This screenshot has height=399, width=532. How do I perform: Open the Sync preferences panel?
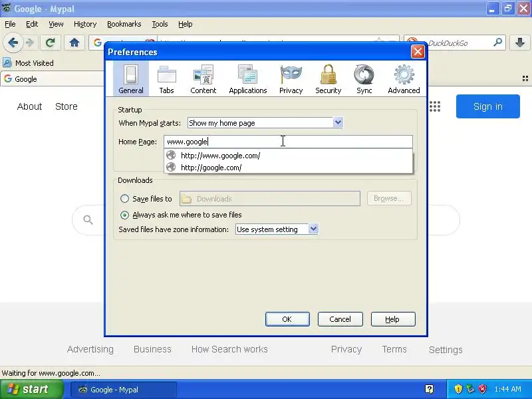(364, 78)
